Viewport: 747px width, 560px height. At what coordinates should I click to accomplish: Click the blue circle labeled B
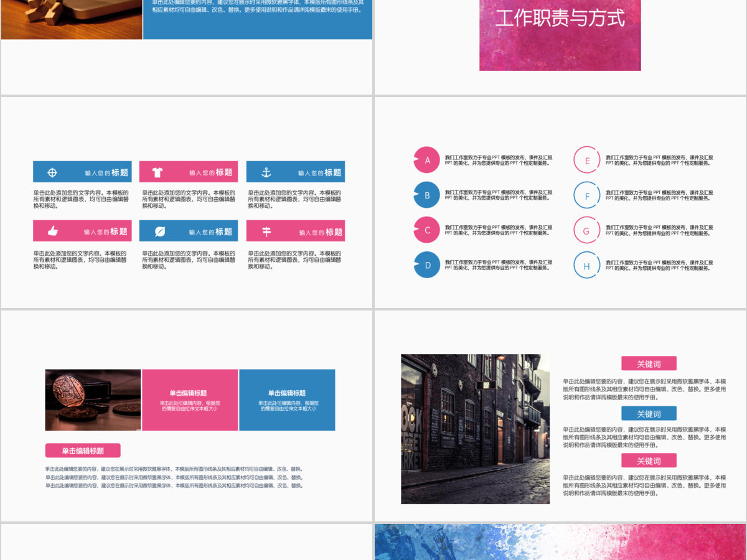click(x=427, y=195)
